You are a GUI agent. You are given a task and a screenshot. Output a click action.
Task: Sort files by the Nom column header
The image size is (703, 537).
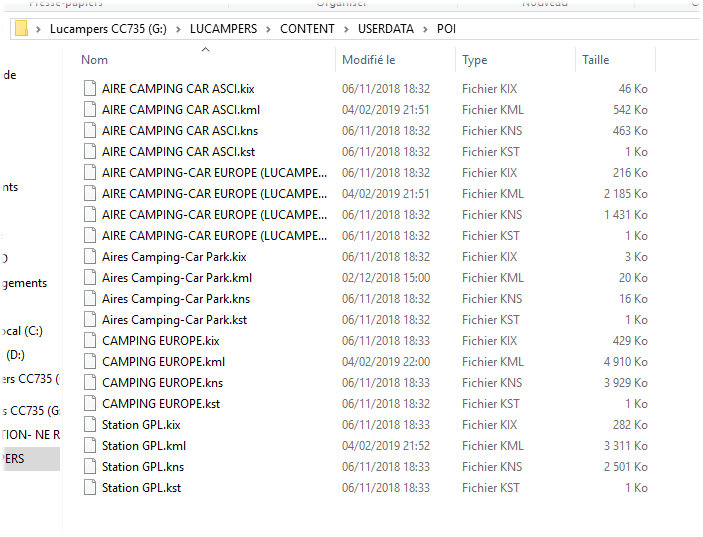point(95,60)
